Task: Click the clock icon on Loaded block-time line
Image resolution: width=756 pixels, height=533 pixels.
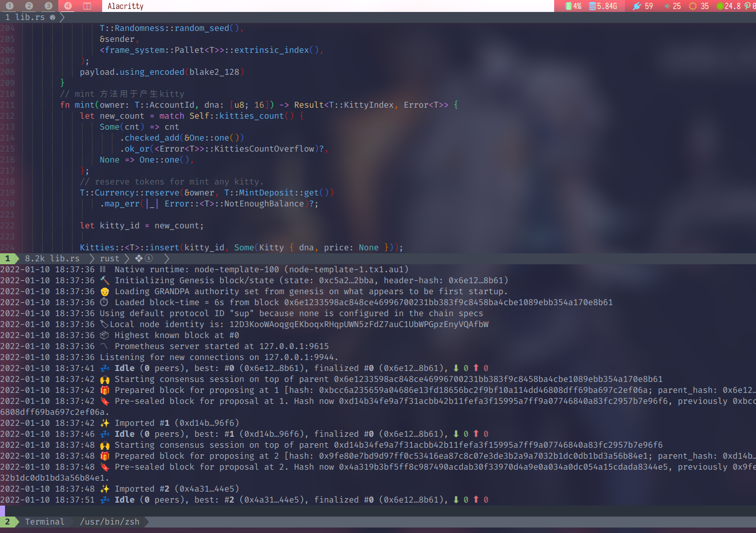Action: (104, 302)
